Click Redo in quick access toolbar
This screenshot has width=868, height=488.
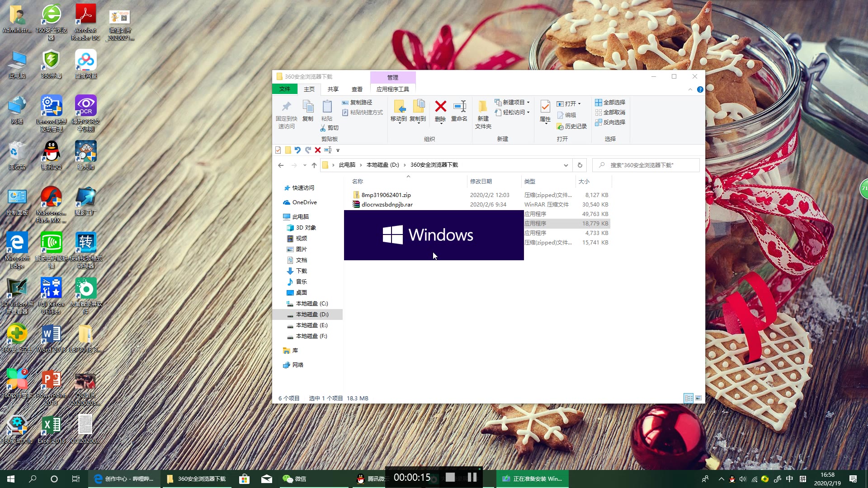click(308, 150)
